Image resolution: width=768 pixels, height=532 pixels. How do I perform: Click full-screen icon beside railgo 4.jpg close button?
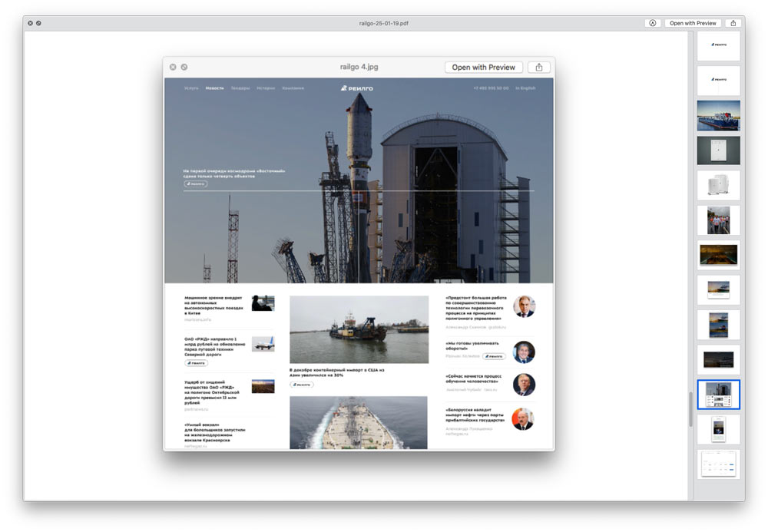184,68
